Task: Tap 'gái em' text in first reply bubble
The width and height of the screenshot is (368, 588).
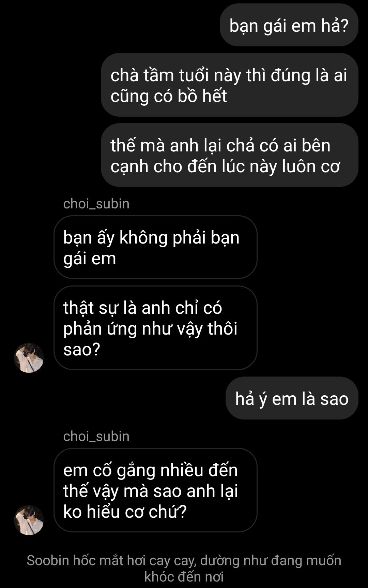Action: click(x=90, y=259)
